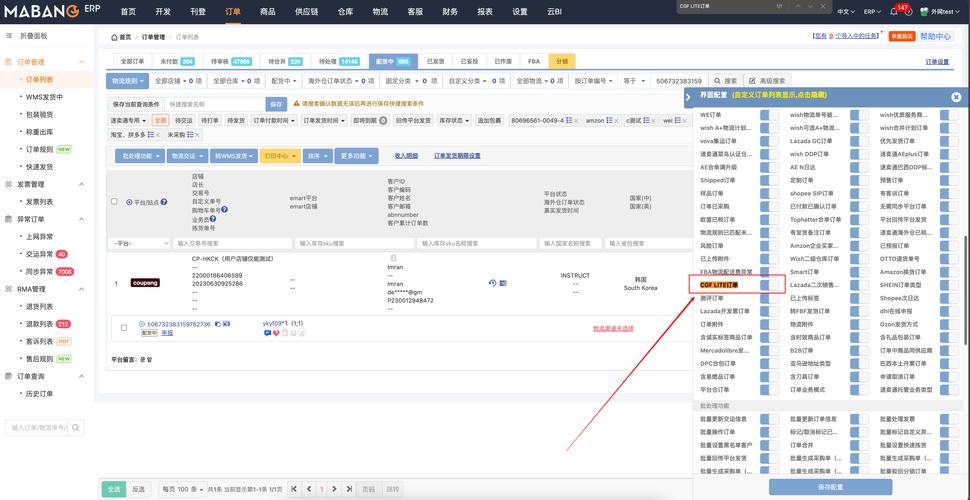Click the heart icon under ykyf09 SKU
Screen dimensions: 970x500
276,332
